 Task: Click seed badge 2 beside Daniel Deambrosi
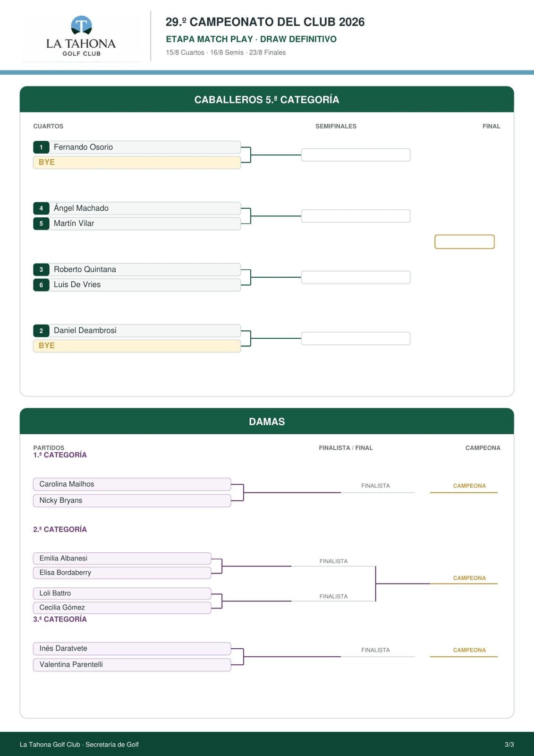pyautogui.click(x=41, y=331)
